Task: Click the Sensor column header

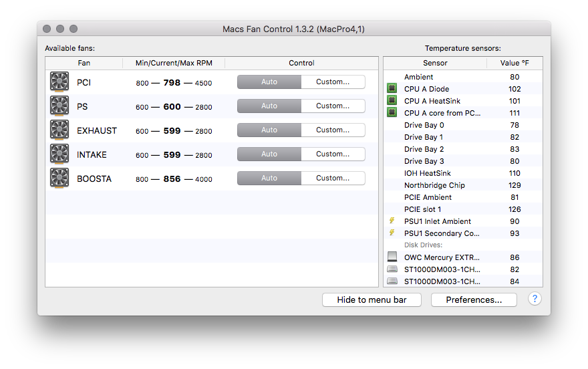Action: coord(435,63)
